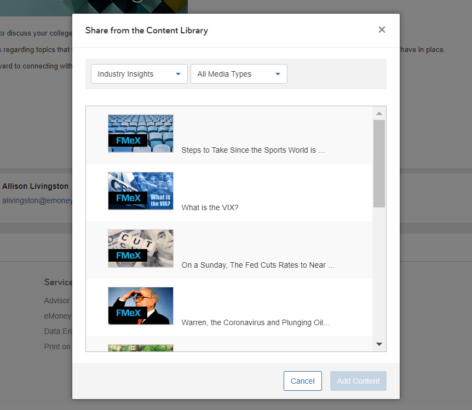Click the scrollbar up arrow in content list
Screen dimensions: 472x410
[379, 114]
